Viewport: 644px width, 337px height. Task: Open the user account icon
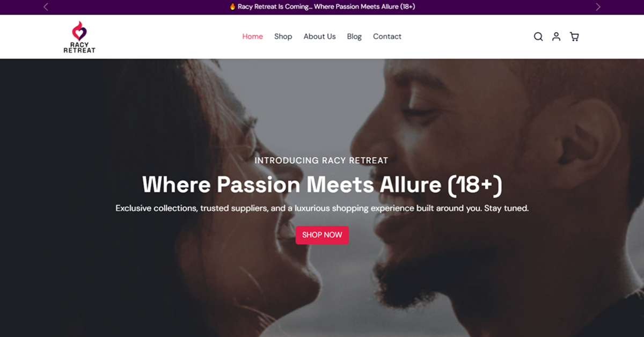557,36
